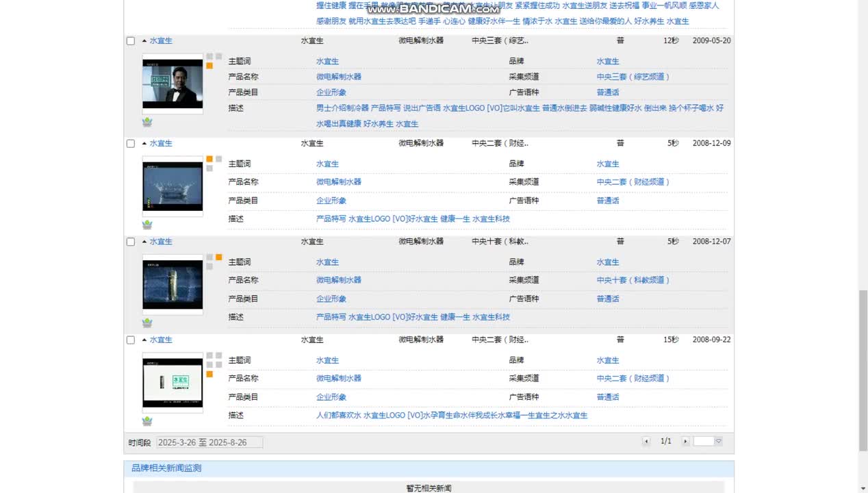Click the add-to-basket icon under the 2008-12-09 ad thumbnail
Viewport: 868px width, 493px height.
(x=147, y=225)
